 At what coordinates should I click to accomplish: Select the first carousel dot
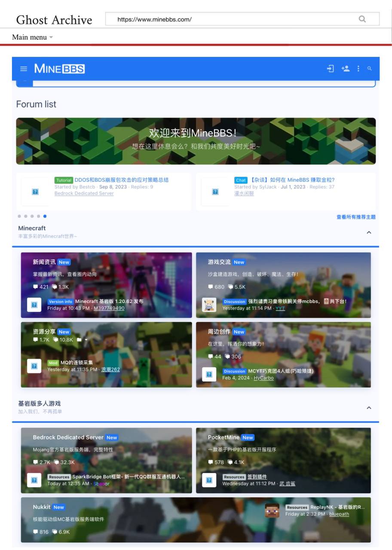click(19, 216)
